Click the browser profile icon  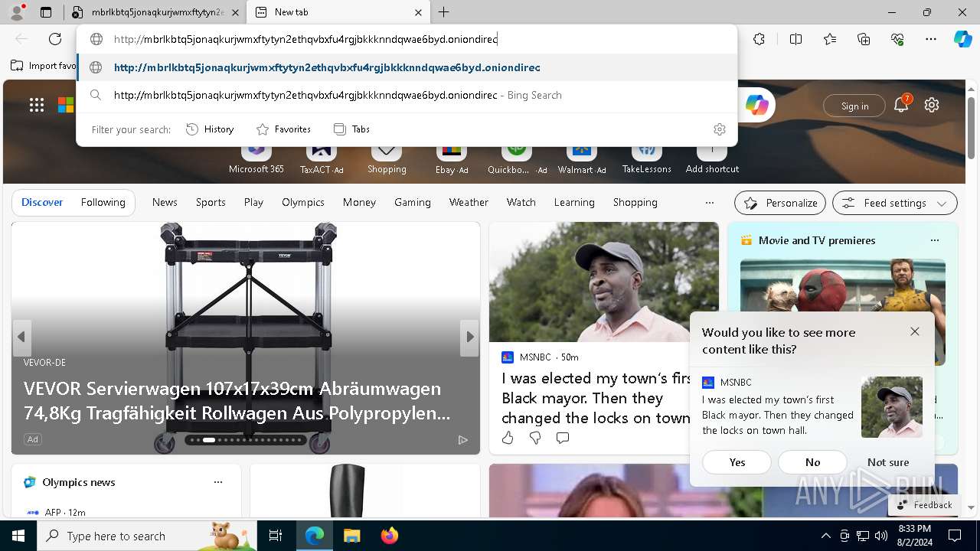(x=16, y=12)
